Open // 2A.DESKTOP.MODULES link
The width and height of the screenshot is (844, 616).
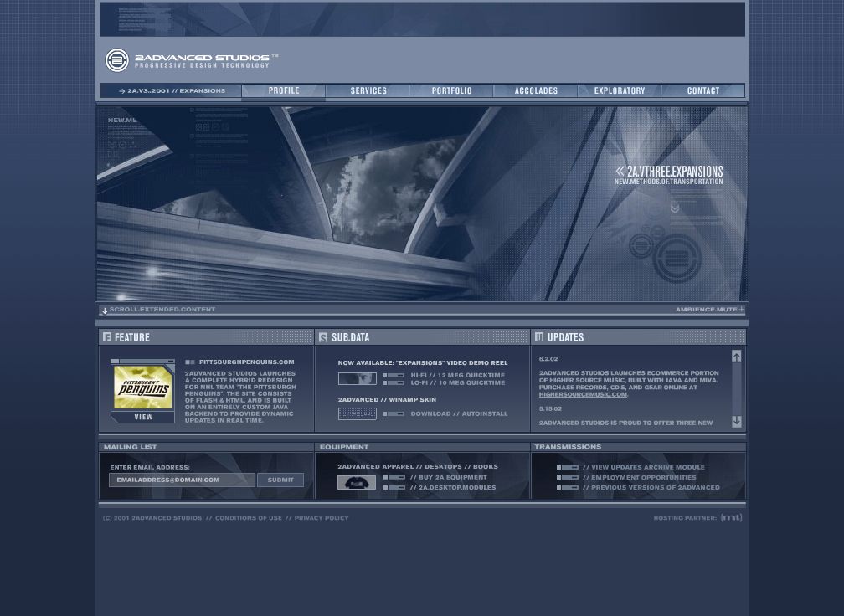453,487
